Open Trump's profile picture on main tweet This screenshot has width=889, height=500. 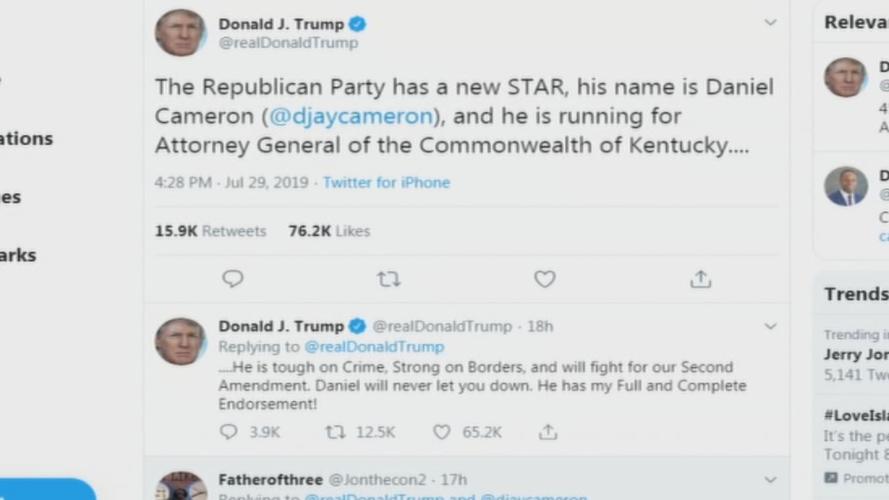[180, 33]
